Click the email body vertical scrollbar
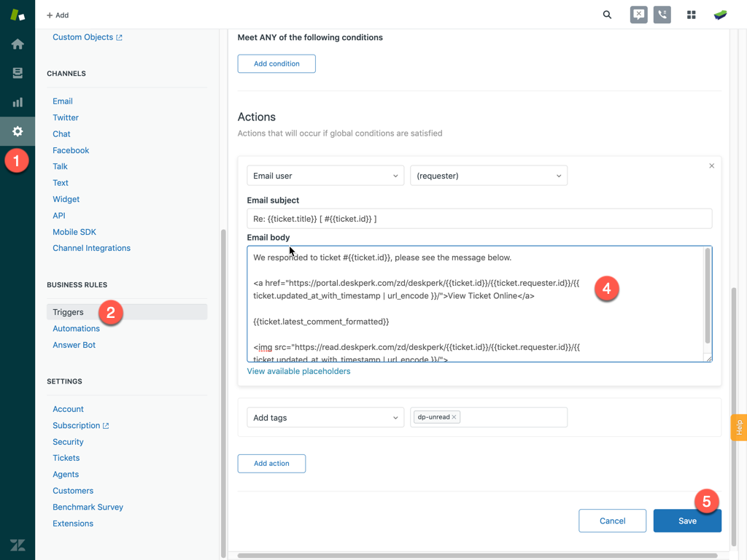This screenshot has width=747, height=560. (x=708, y=295)
